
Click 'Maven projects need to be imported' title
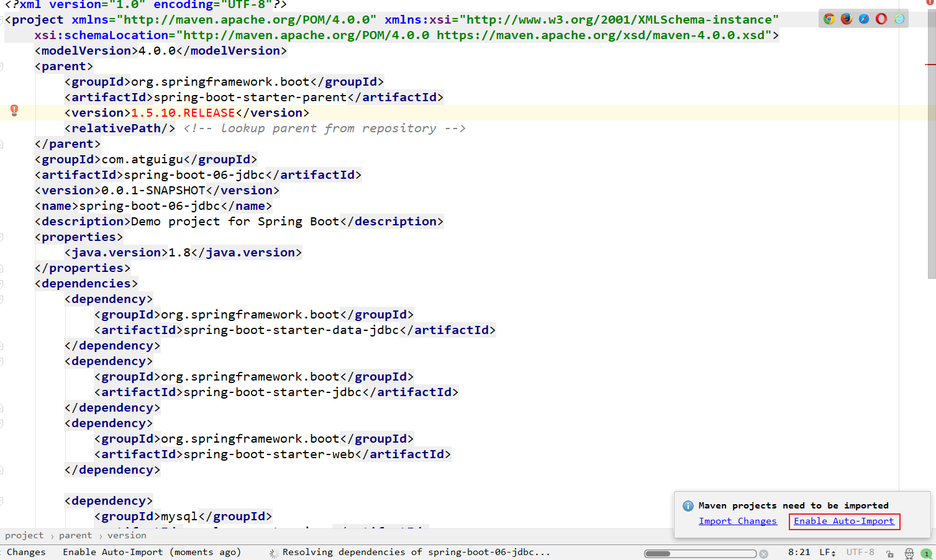coord(793,505)
